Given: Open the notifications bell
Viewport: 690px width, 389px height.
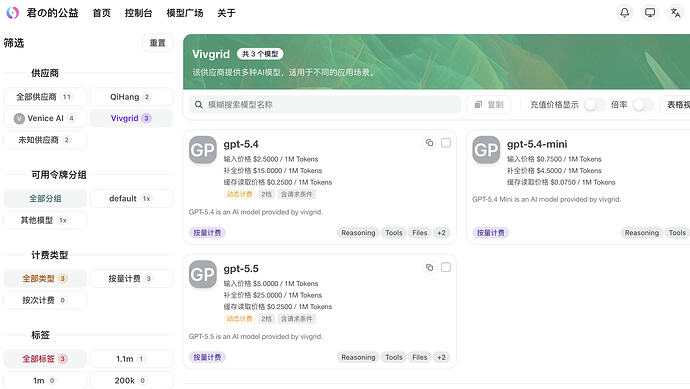Looking at the screenshot, I should (624, 13).
